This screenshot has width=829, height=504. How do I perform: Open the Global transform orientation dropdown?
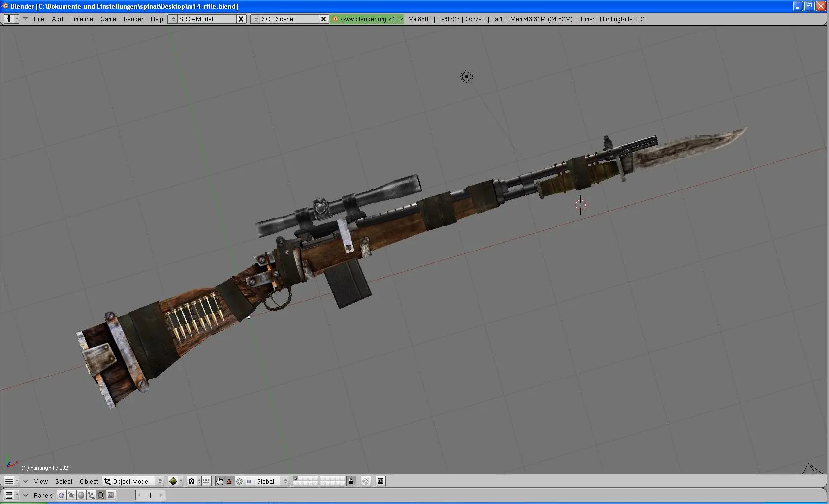[272, 481]
